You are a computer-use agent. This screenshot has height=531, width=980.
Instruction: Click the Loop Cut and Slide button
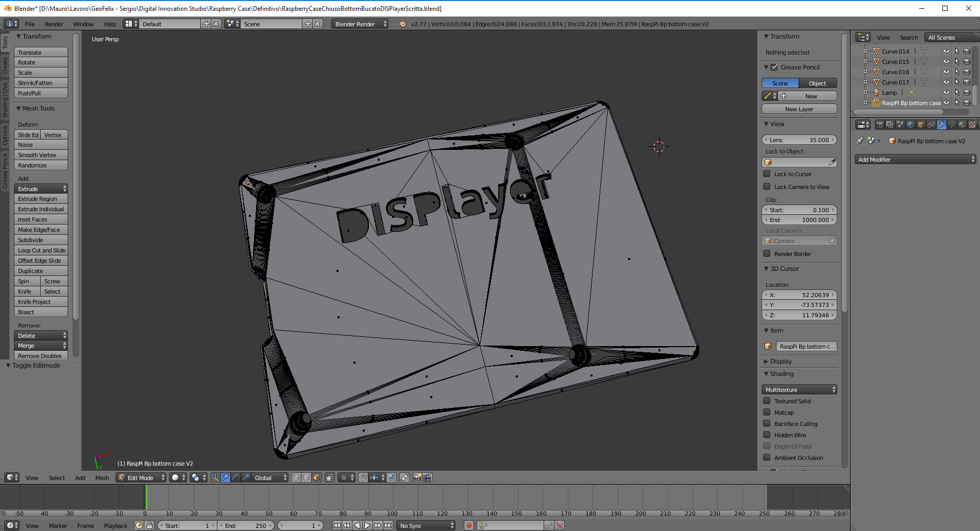(x=41, y=250)
